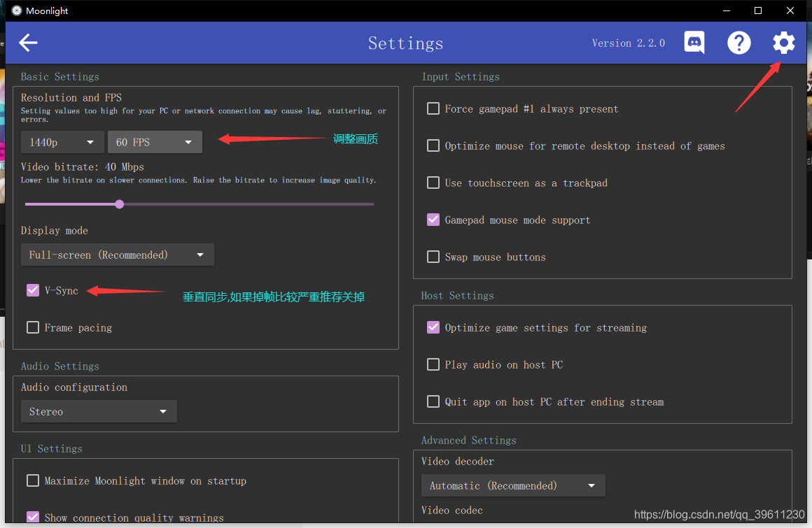
Task: Enable Optimize mouse for remote desktop
Action: pos(433,146)
